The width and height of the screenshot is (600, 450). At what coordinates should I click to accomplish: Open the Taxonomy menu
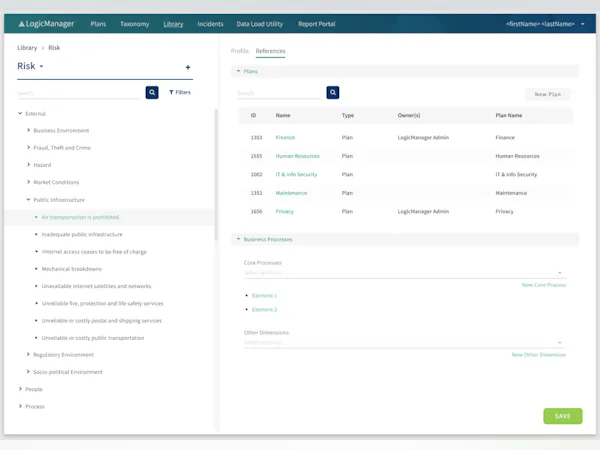[135, 24]
